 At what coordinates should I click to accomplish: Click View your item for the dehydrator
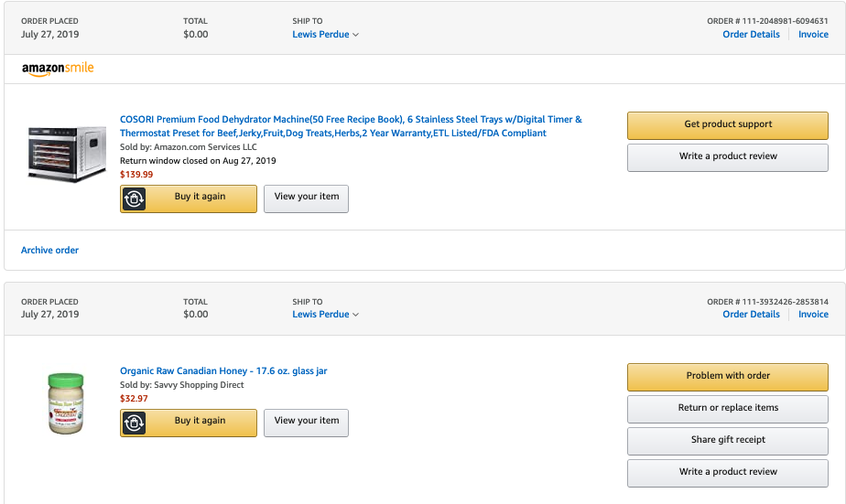coord(306,198)
